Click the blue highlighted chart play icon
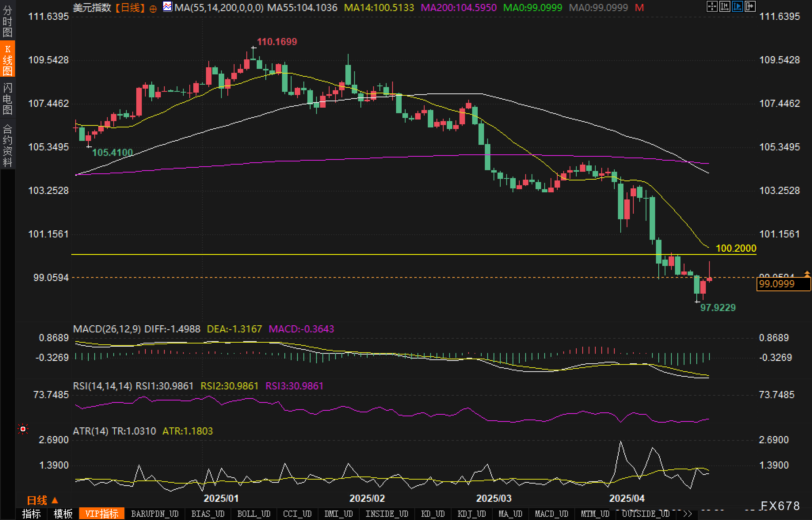This screenshot has height=520, width=812. pos(737,6)
